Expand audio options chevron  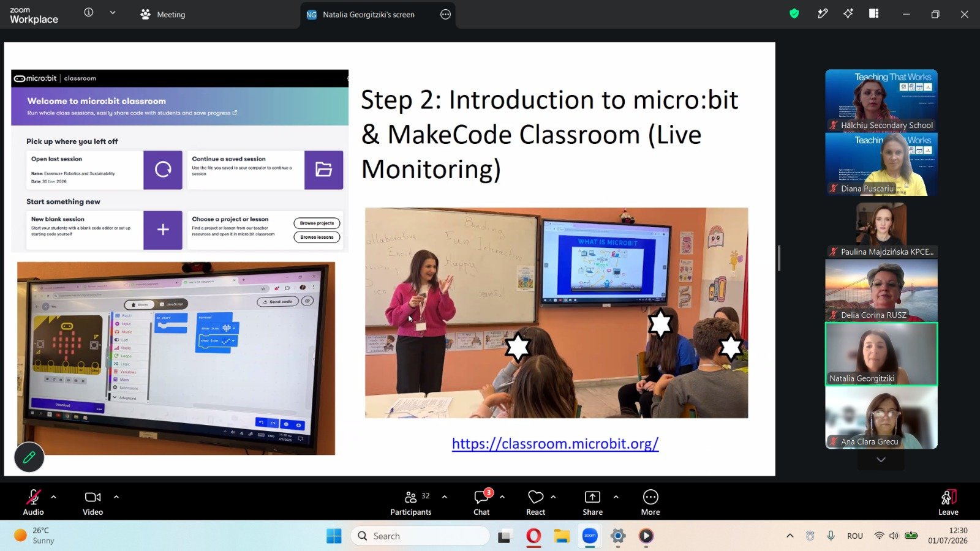[53, 497]
